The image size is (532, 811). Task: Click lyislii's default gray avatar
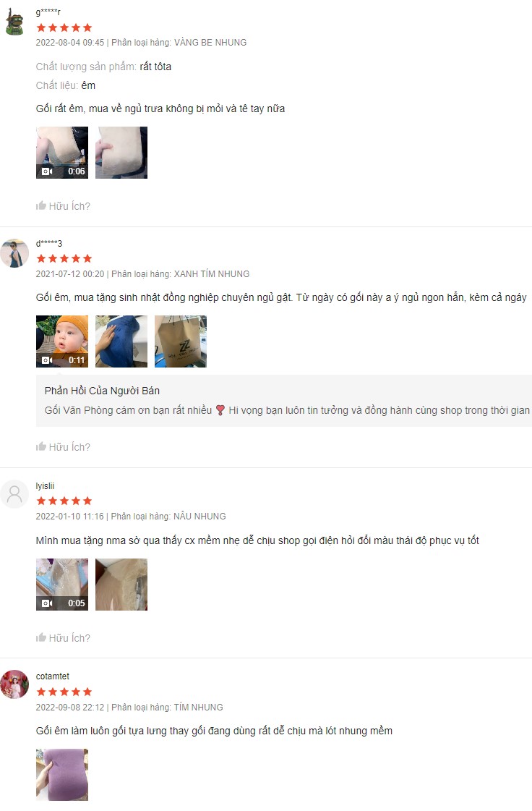pyautogui.click(x=14, y=494)
